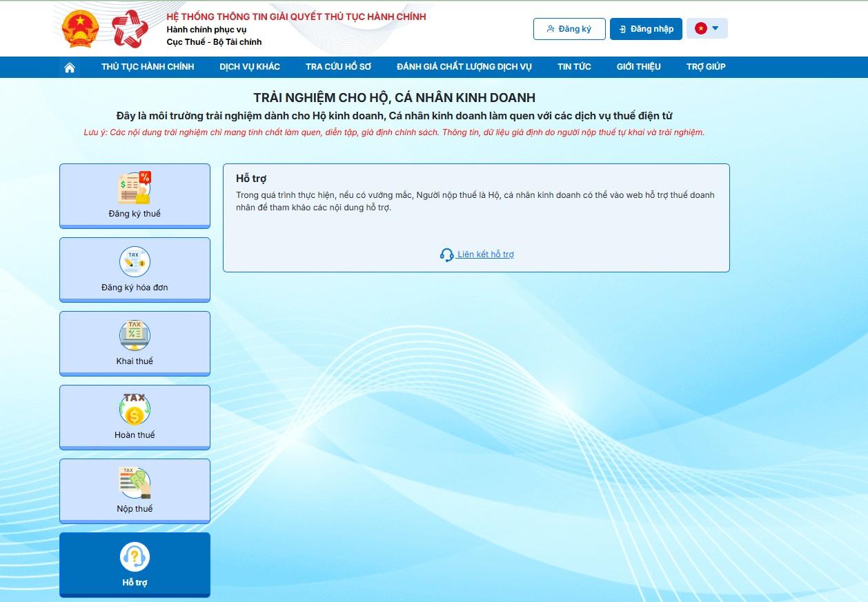868x602 pixels.
Task: Open the DỊCH VỤ KHÁC menu
Action: (x=250, y=67)
